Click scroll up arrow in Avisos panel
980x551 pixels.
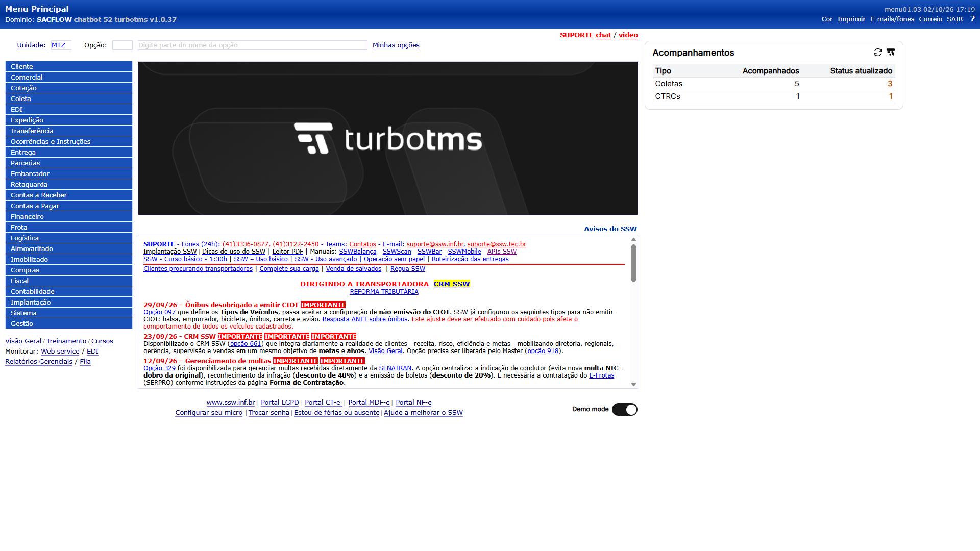(633, 239)
